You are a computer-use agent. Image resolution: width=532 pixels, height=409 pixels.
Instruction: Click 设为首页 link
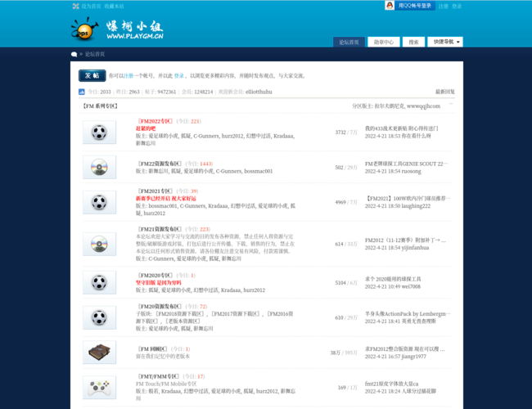[91, 6]
